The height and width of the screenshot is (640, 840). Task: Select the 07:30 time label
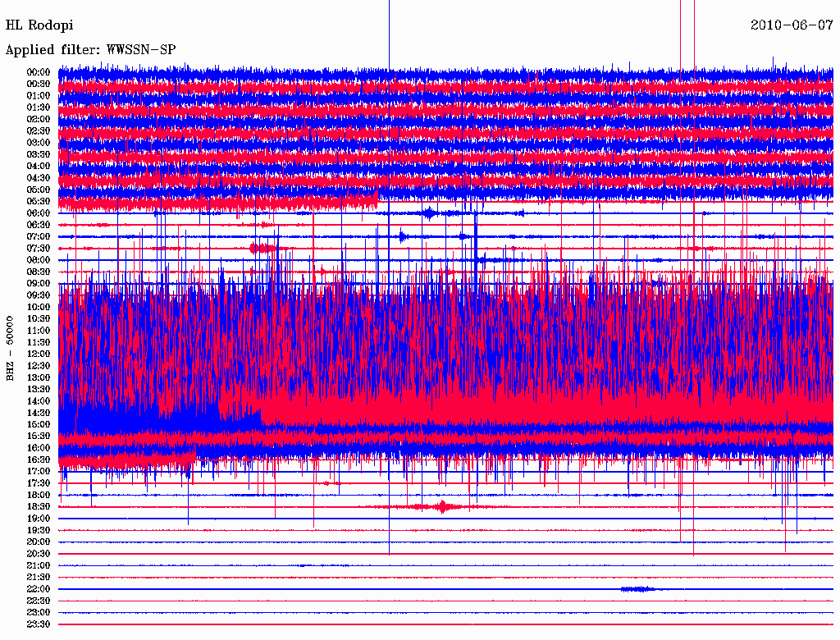tap(39, 249)
